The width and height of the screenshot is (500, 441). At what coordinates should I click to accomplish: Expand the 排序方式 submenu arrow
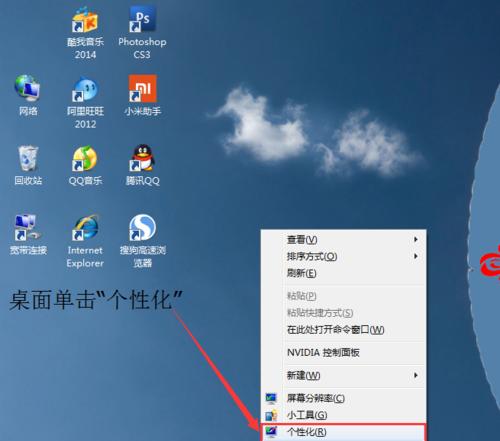(x=416, y=256)
